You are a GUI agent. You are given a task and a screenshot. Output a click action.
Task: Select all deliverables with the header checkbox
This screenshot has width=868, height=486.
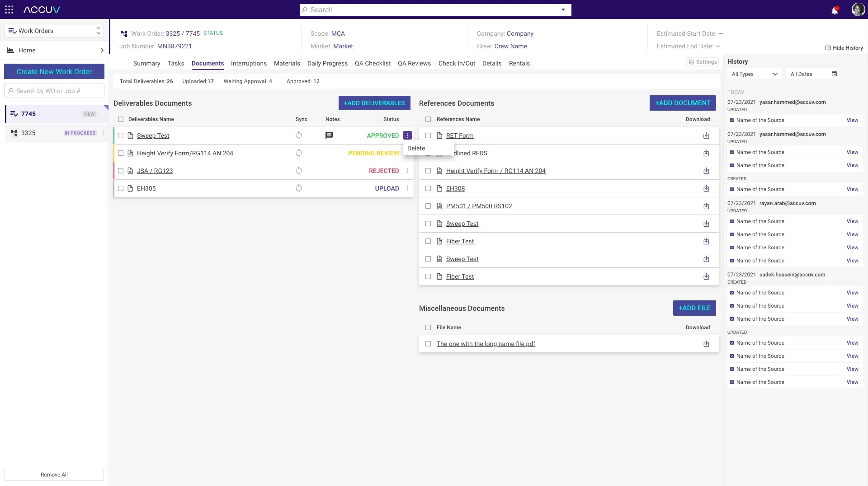[121, 119]
